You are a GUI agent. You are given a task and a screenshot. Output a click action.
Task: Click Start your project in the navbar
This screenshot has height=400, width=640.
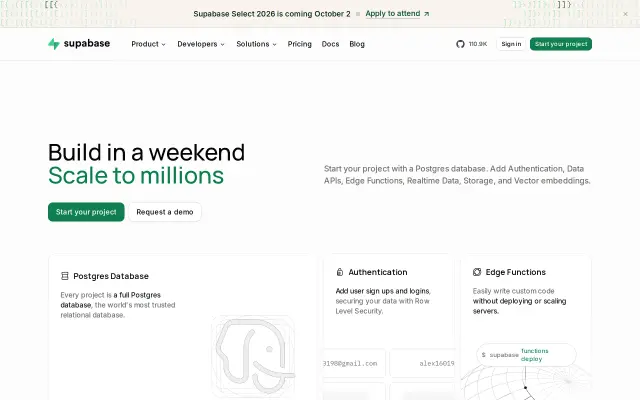[x=561, y=44]
